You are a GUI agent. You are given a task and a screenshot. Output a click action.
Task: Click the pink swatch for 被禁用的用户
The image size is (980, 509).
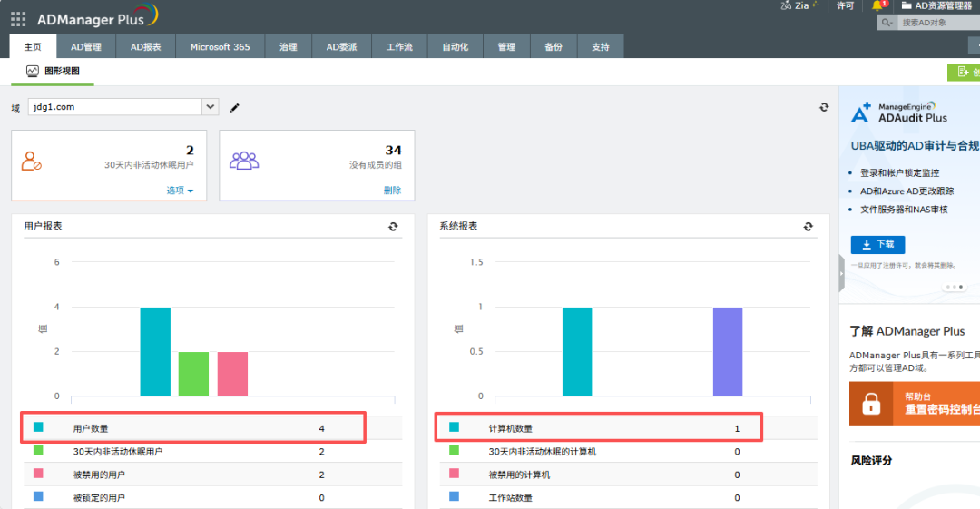[x=38, y=474]
